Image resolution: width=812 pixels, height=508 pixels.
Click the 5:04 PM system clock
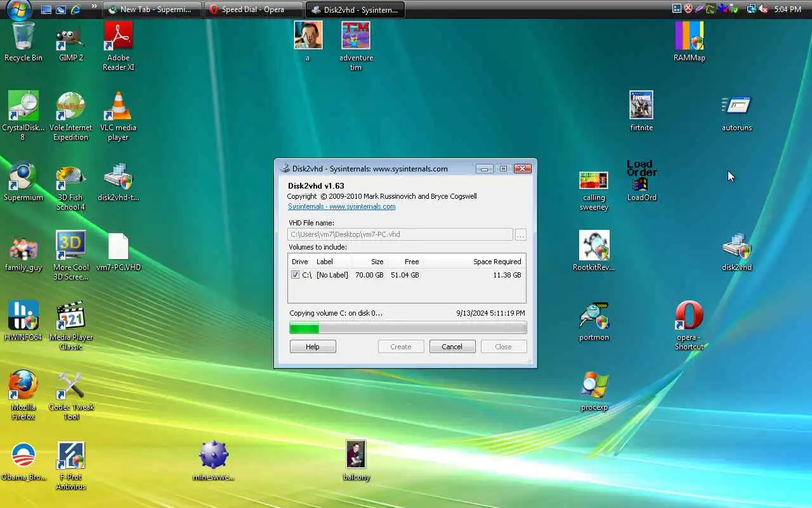click(788, 10)
